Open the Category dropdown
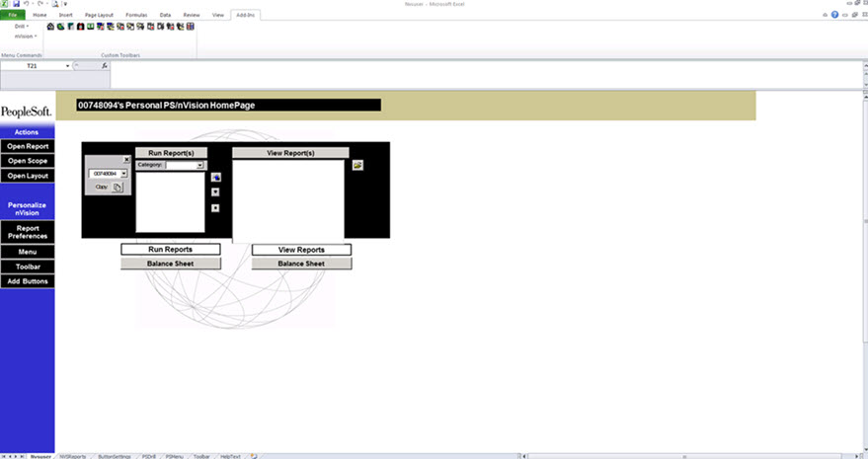This screenshot has width=868, height=459. (199, 165)
